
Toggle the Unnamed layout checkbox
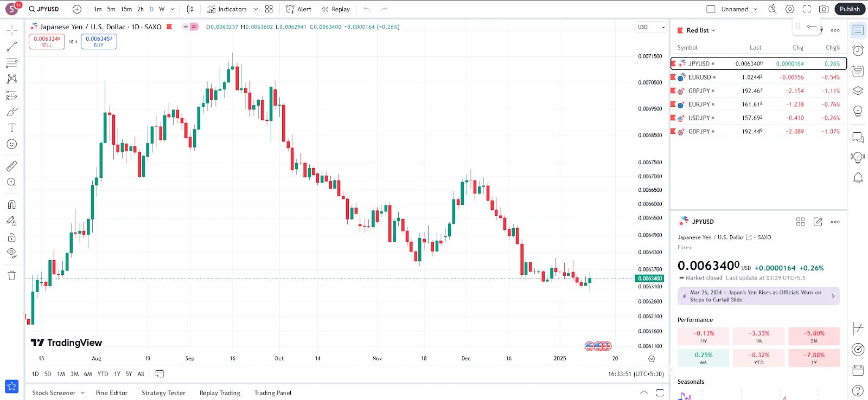[x=711, y=9]
